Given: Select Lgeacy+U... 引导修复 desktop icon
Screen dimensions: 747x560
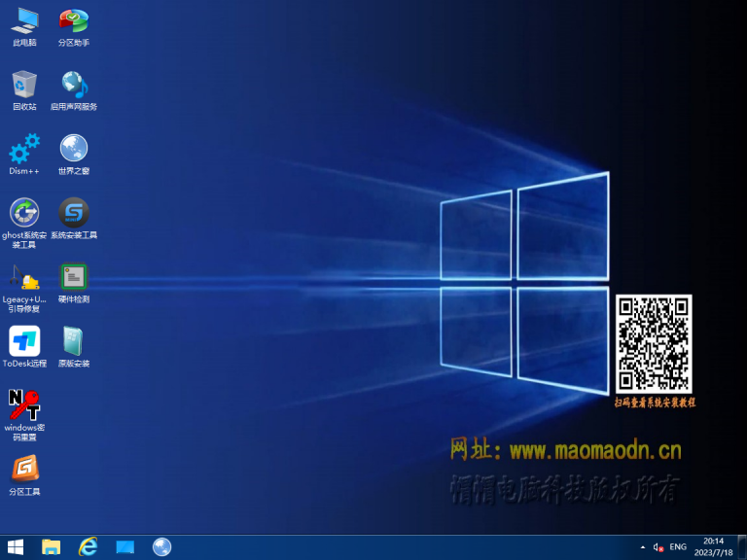Looking at the screenshot, I should (x=24, y=288).
